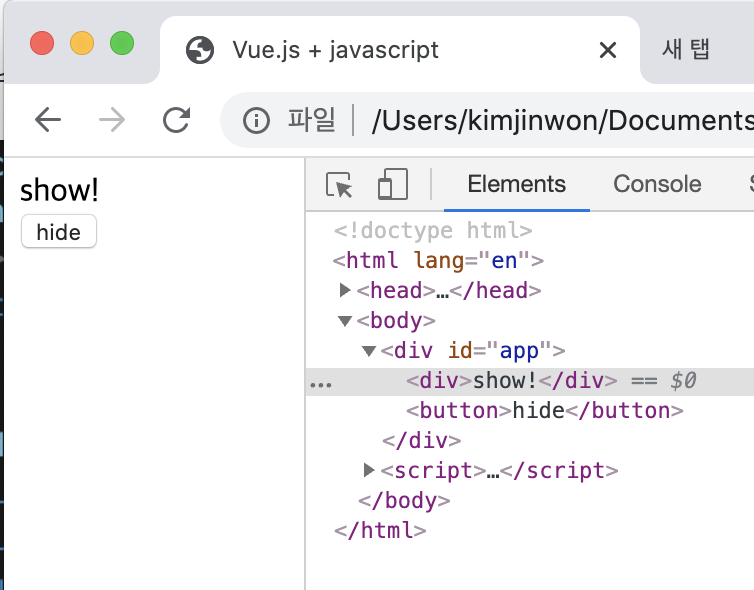Screen dimensions: 754x590
Task: Reload the page with the refresh icon
Action: (x=176, y=120)
